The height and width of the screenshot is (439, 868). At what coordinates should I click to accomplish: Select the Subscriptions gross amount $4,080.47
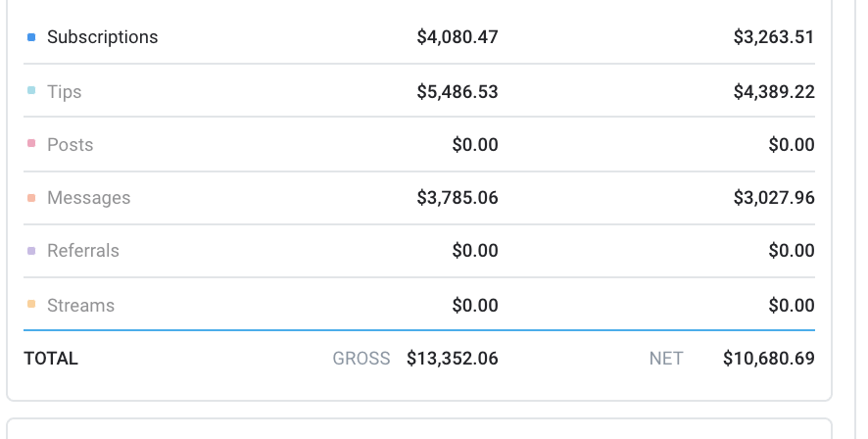(x=458, y=38)
